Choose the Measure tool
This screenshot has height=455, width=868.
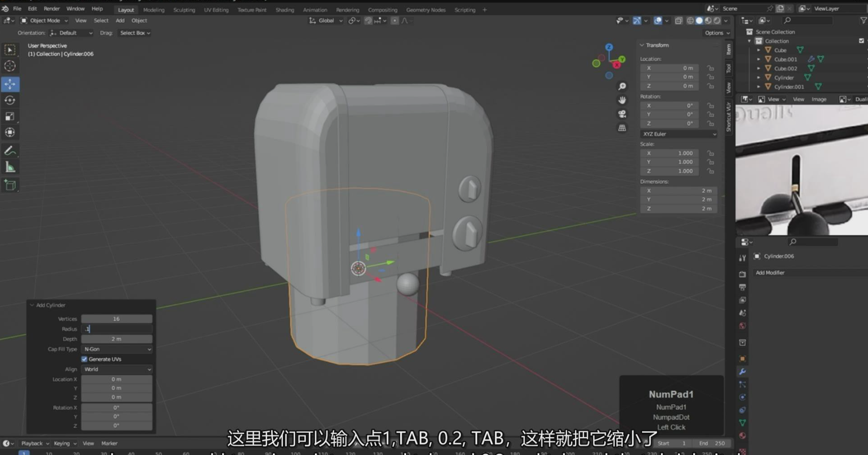click(x=10, y=167)
